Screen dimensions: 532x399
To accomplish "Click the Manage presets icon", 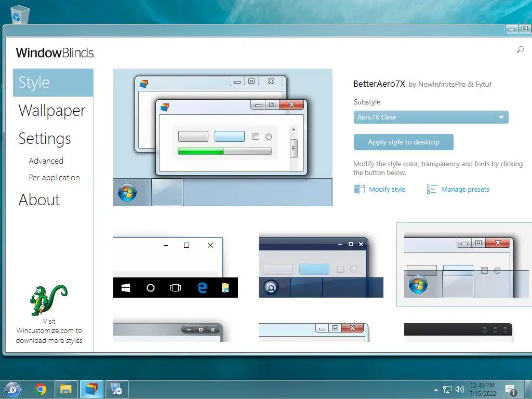I will tap(432, 189).
